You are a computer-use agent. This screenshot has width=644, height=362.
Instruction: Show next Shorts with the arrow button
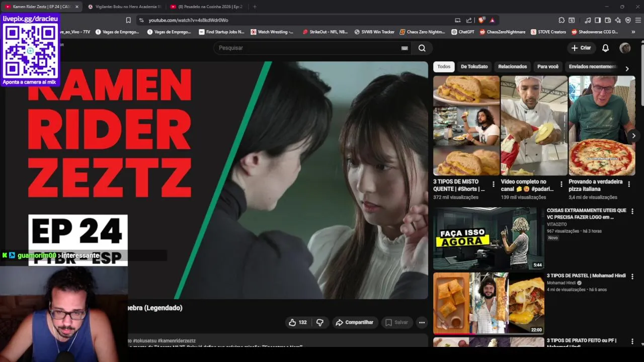633,136
